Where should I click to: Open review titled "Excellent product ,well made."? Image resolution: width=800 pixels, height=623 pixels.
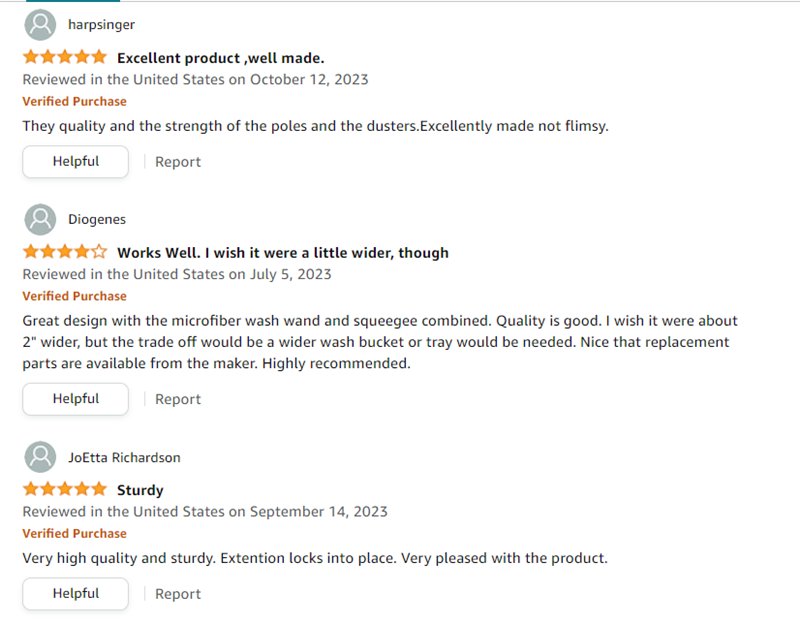tap(220, 57)
